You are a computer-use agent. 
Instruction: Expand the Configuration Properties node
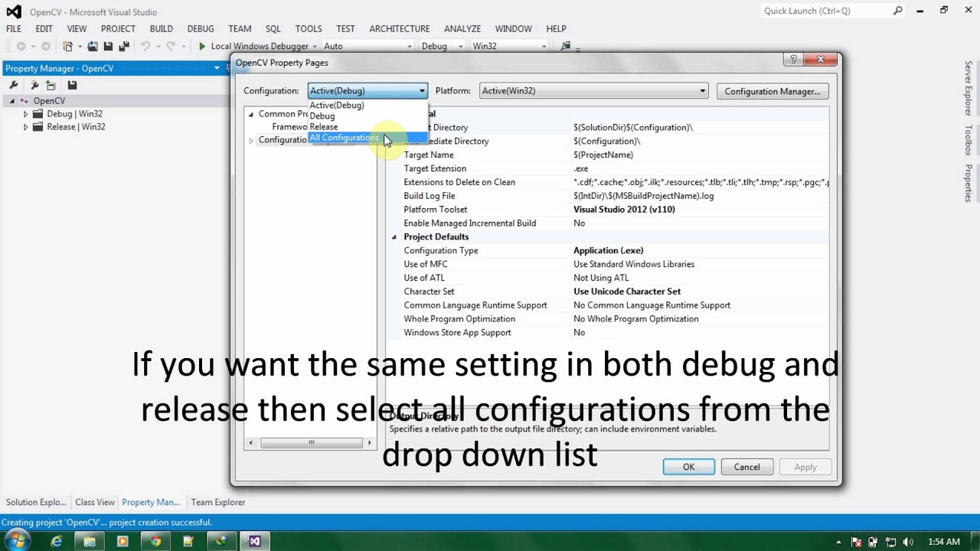(250, 140)
